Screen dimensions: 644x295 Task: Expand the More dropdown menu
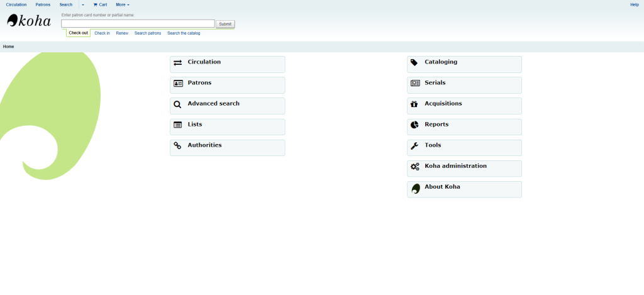point(122,4)
